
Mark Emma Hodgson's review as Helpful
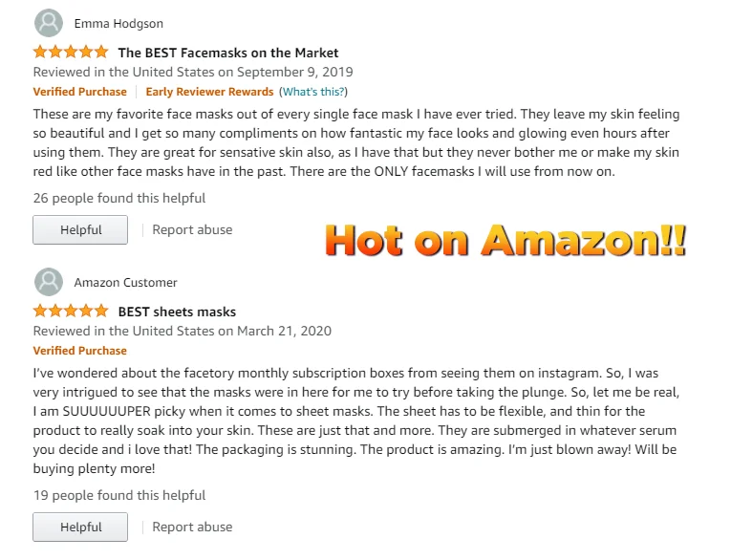tap(80, 229)
